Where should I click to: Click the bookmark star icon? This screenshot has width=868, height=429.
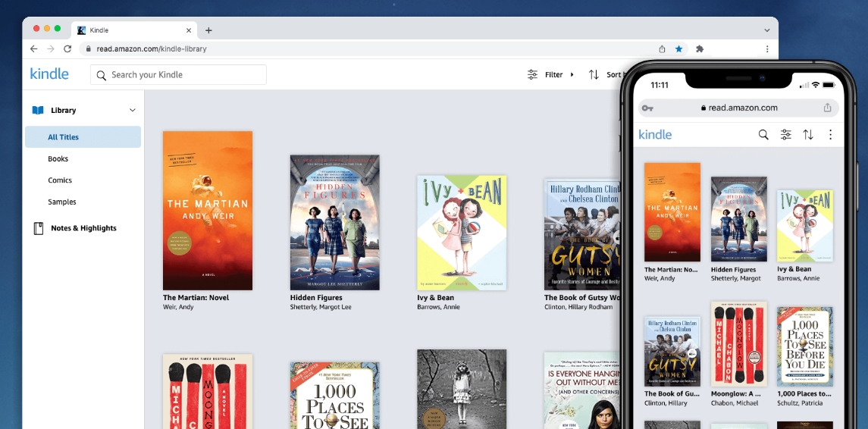[678, 49]
